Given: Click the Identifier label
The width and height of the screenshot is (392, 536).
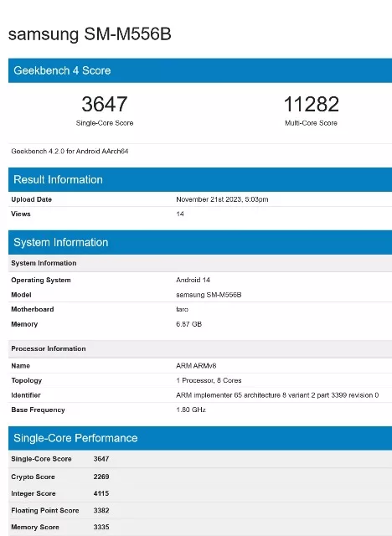Looking at the screenshot, I should pos(26,395).
